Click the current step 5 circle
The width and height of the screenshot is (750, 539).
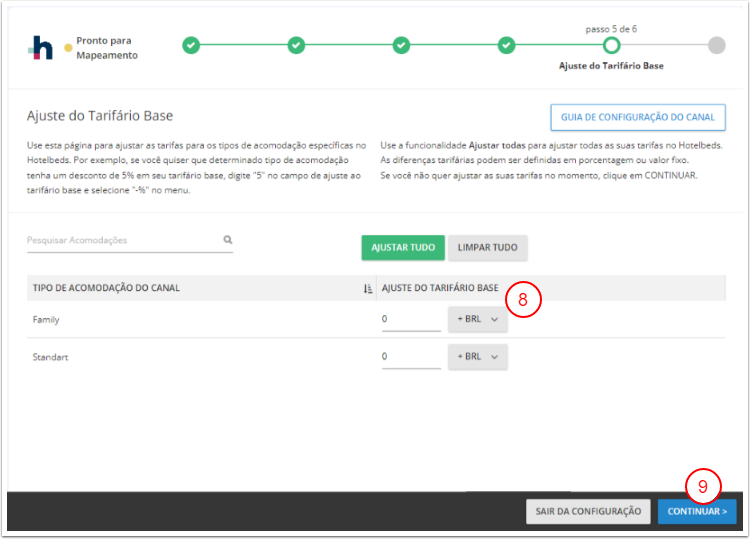click(x=611, y=45)
